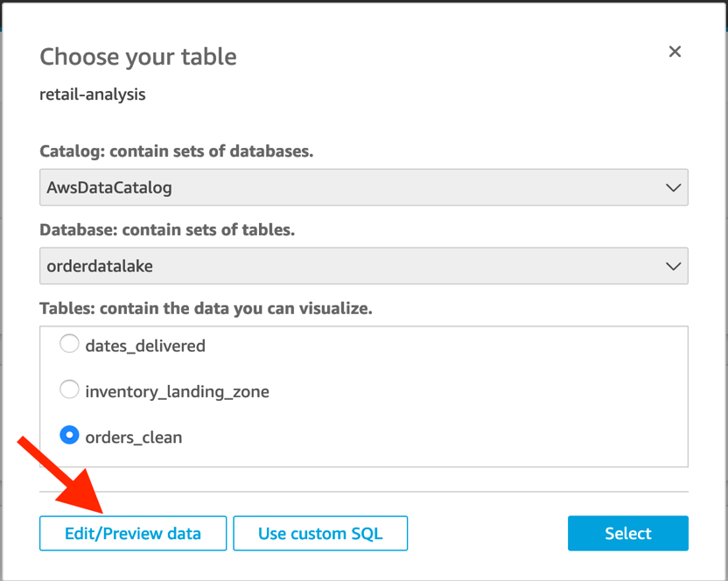
Task: Click the inventory_landing_zone table name text
Action: (177, 391)
